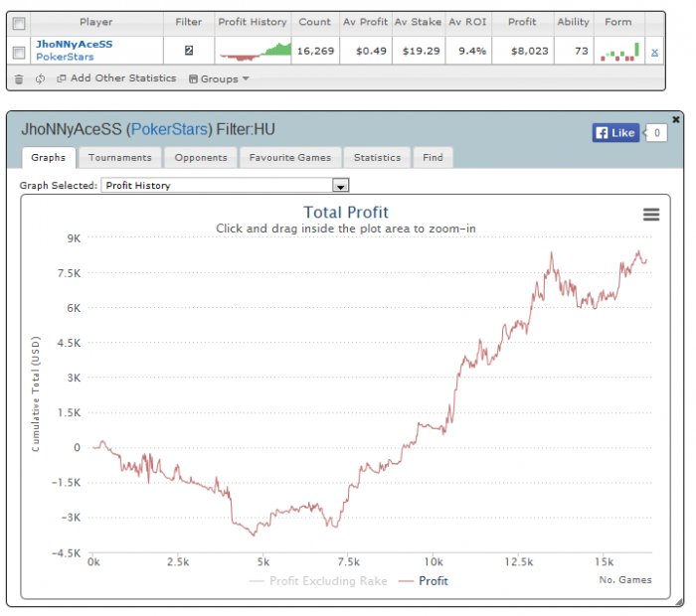The image size is (696, 616).
Task: Click the Total Profit chart title
Action: click(x=346, y=213)
